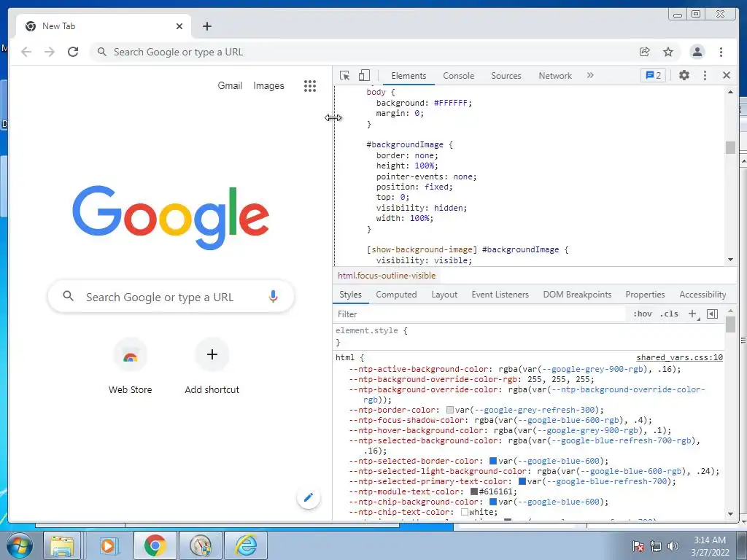
Task: Open the Windows Start menu
Action: (x=18, y=545)
